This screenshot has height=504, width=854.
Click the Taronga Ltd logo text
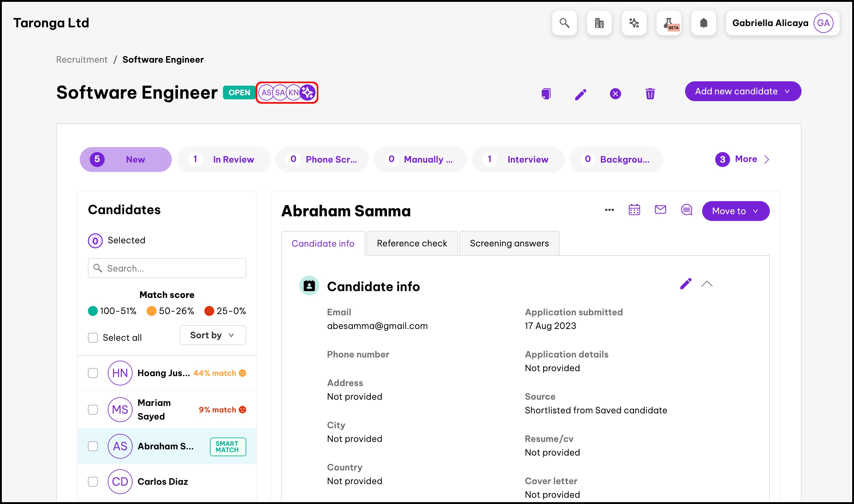[x=51, y=23]
